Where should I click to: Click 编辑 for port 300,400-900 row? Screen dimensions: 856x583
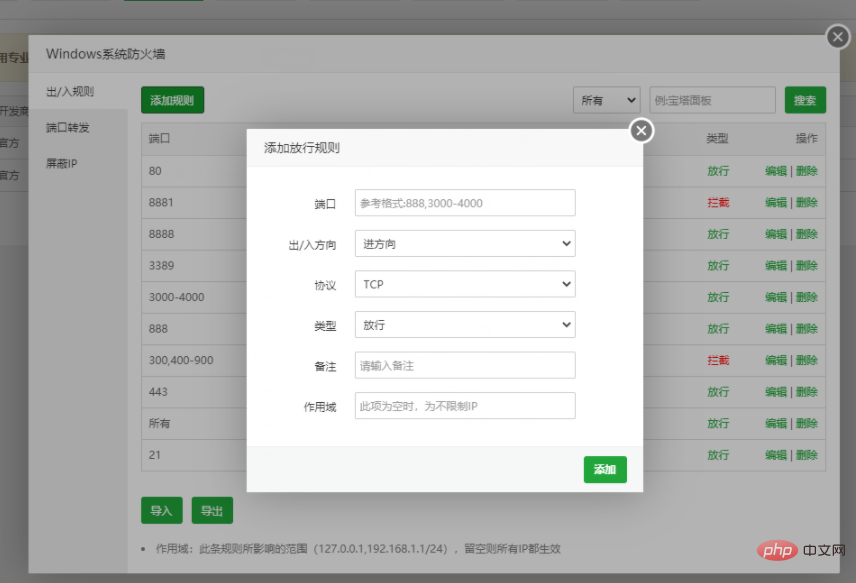click(776, 360)
